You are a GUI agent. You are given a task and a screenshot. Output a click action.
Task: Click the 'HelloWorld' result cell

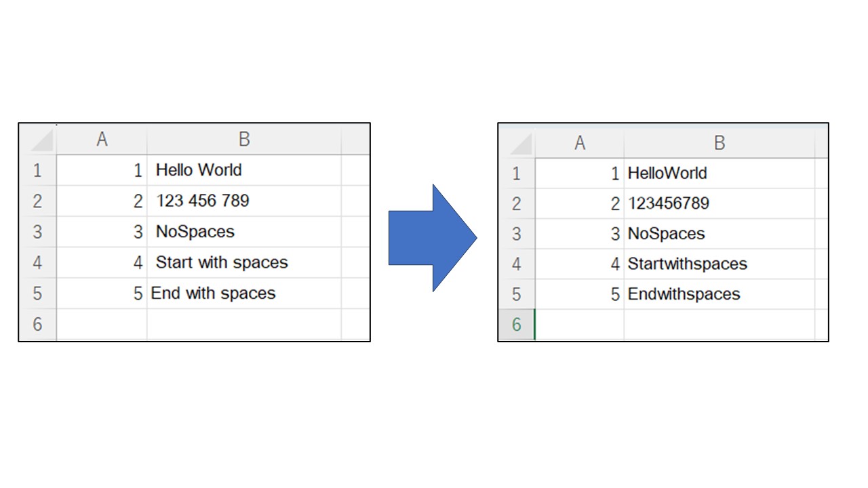719,174
